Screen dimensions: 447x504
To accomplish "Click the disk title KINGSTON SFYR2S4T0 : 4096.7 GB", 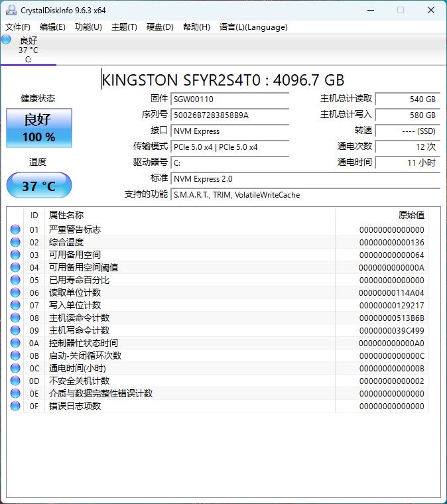I will pyautogui.click(x=223, y=80).
